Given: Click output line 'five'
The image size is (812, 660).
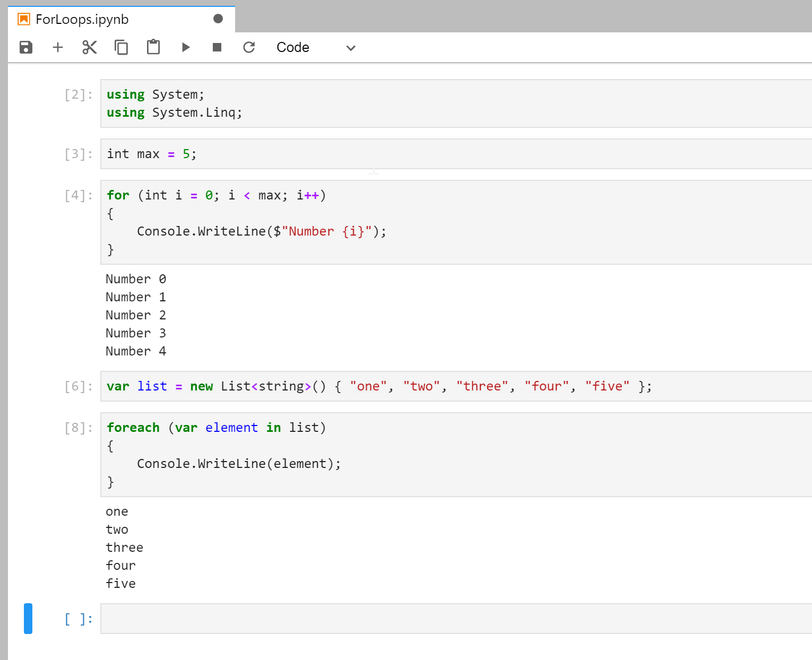Looking at the screenshot, I should click(120, 584).
